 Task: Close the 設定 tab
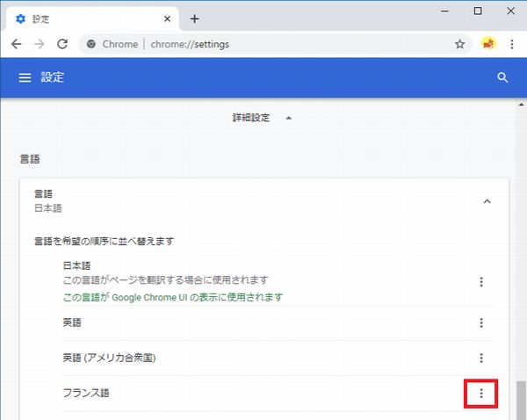pyautogui.click(x=167, y=18)
